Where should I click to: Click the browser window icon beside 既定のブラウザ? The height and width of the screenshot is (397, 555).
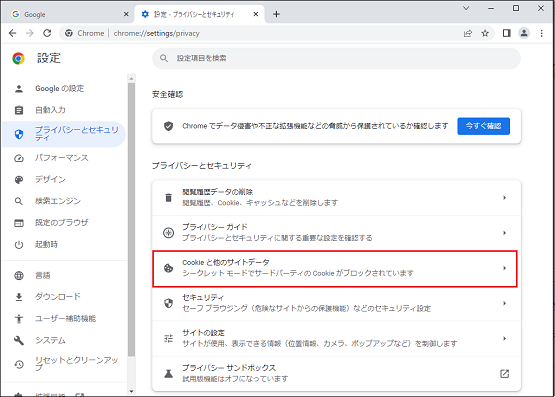click(x=19, y=223)
